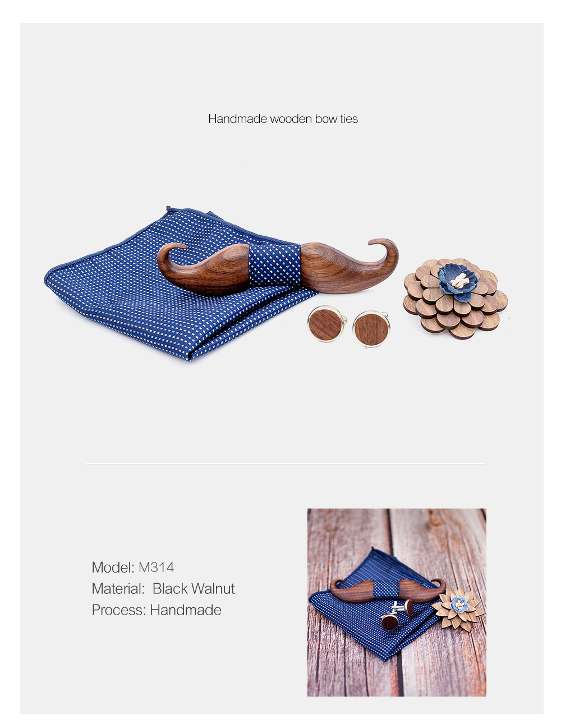Screen dimensions: 561x728
Task: Select the left round wooden cufflink
Action: click(x=327, y=324)
